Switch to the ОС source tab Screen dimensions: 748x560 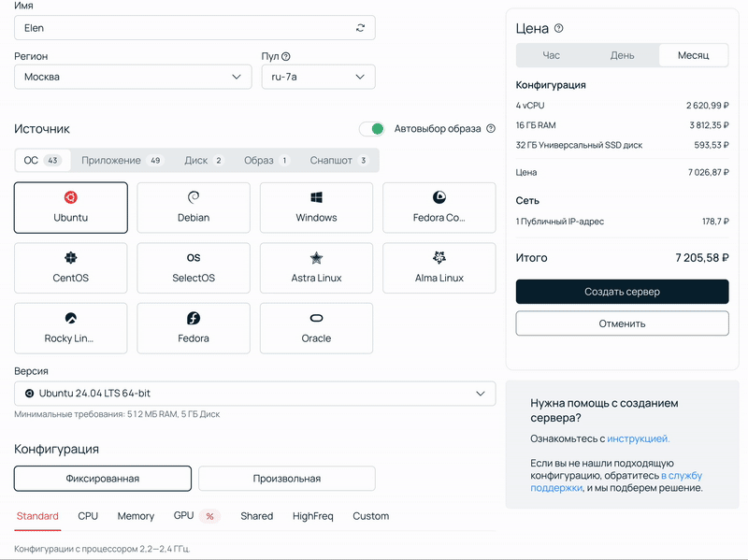click(42, 160)
